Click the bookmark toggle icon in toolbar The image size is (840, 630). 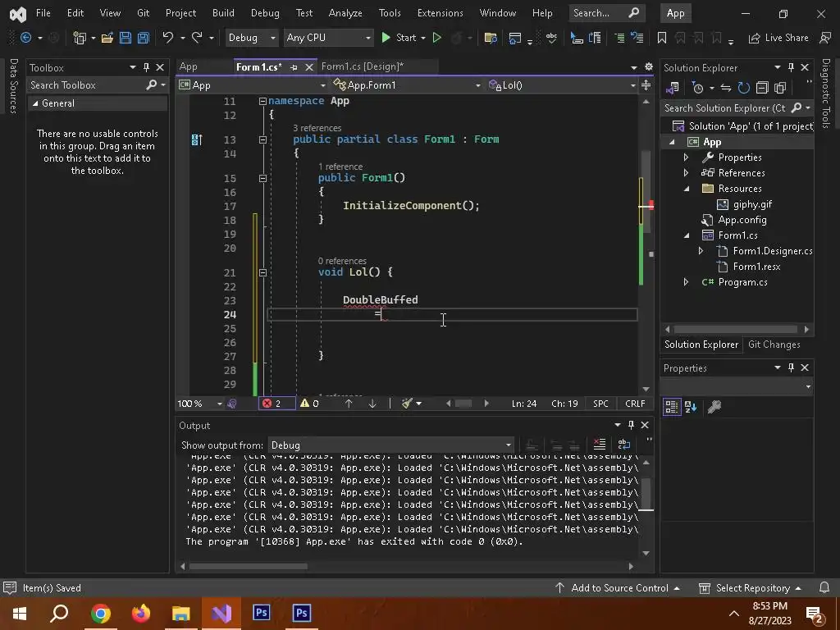[x=662, y=38]
